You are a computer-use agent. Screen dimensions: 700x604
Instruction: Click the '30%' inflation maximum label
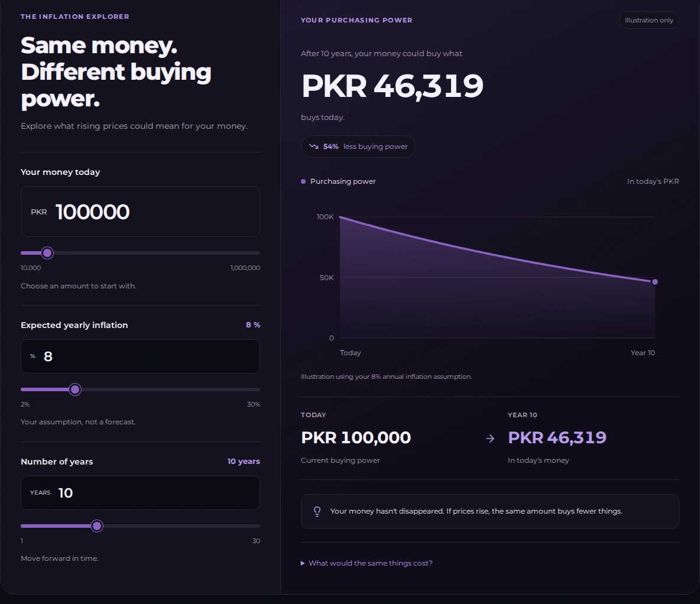click(x=254, y=404)
